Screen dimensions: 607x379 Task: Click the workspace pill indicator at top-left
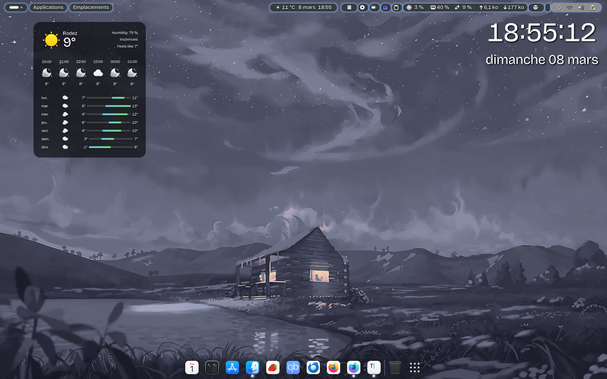(15, 7)
